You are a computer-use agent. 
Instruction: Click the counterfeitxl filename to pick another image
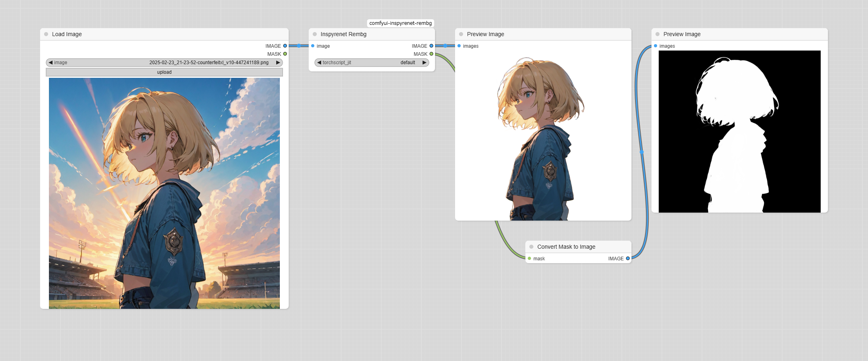[x=208, y=63]
